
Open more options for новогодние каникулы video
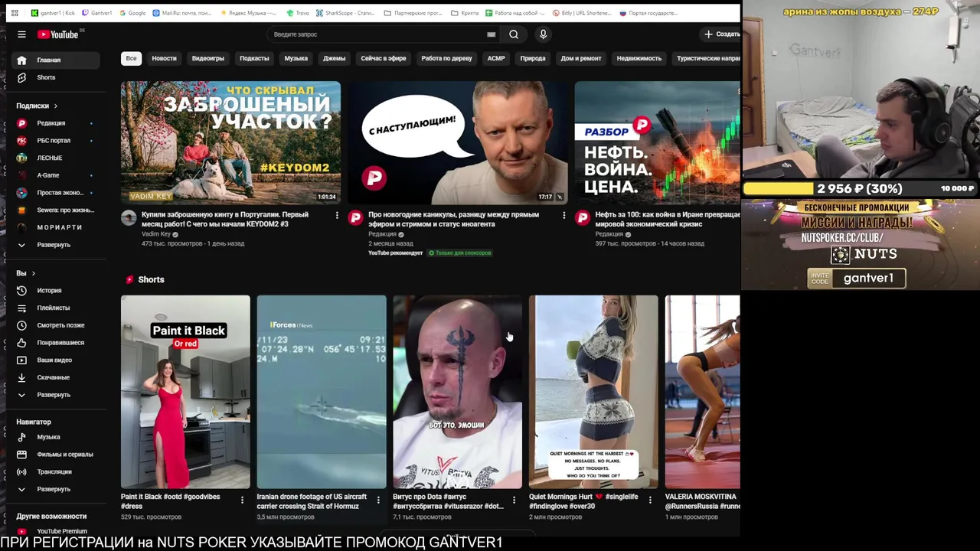pos(564,216)
